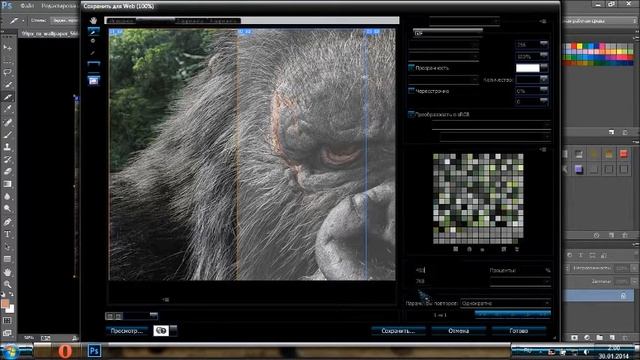Enable the Прозрачность checkbox

click(x=411, y=68)
